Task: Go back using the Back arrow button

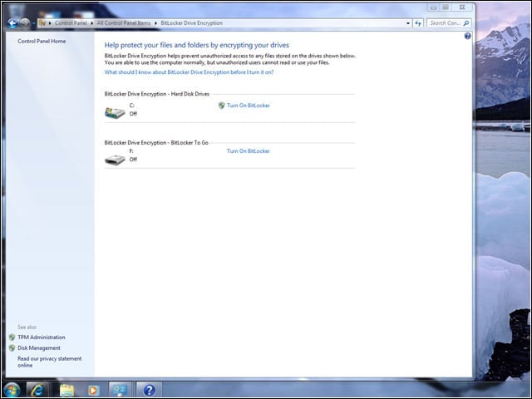Action: [13, 23]
